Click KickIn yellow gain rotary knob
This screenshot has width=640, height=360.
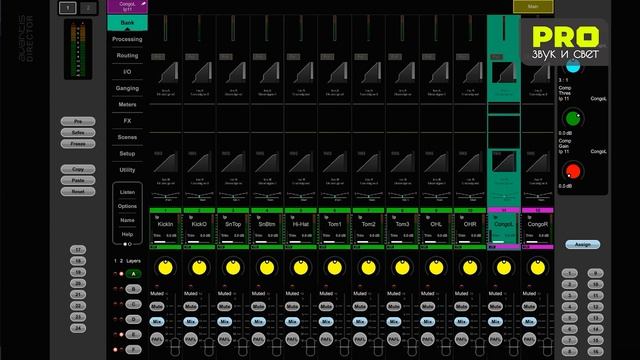165,268
